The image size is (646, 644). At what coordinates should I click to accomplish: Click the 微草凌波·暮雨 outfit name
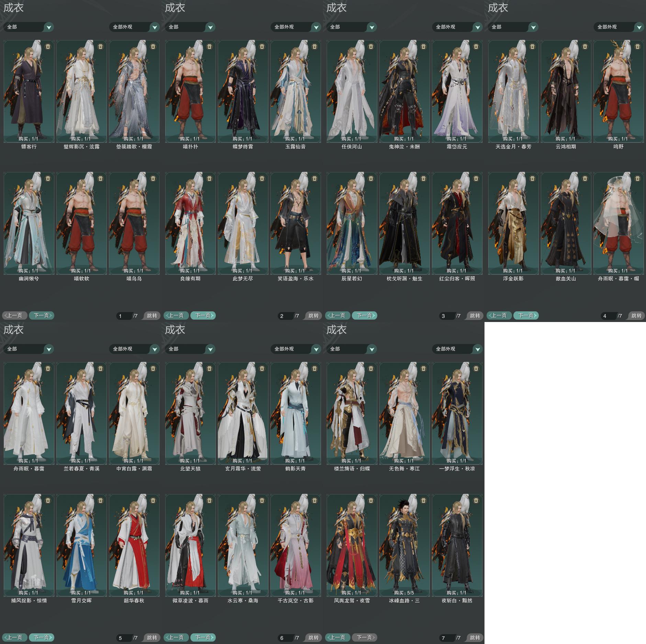pyautogui.click(x=190, y=601)
